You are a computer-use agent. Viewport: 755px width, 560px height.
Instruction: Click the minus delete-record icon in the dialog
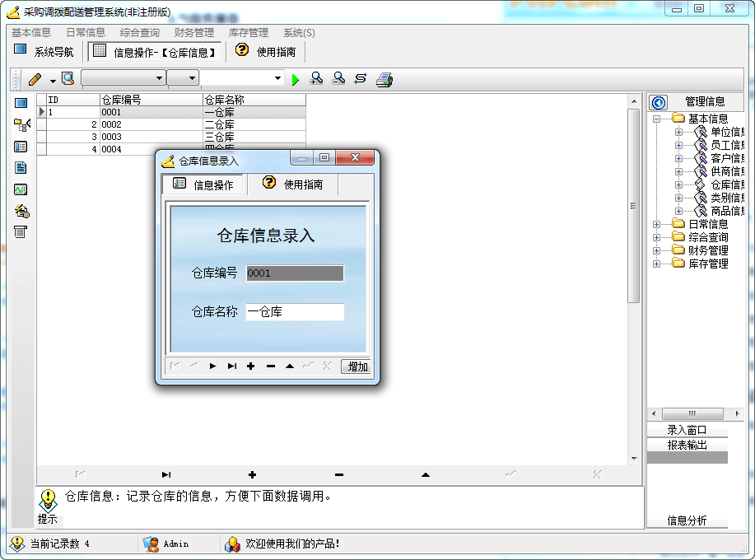pyautogui.click(x=270, y=366)
